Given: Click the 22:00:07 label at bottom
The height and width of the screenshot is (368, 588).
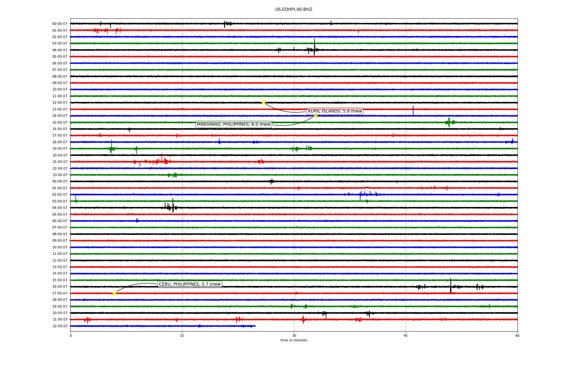Looking at the screenshot, I should [60, 326].
